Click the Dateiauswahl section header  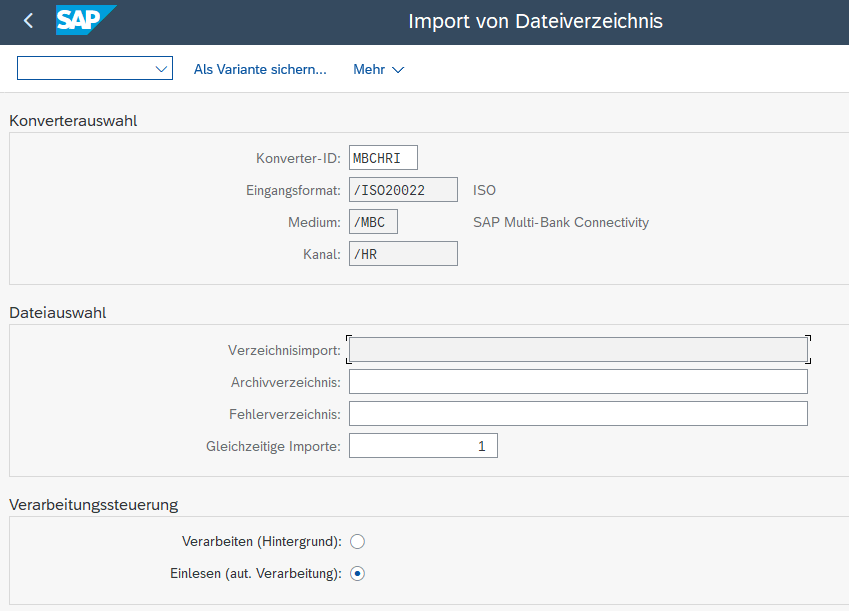(x=58, y=312)
